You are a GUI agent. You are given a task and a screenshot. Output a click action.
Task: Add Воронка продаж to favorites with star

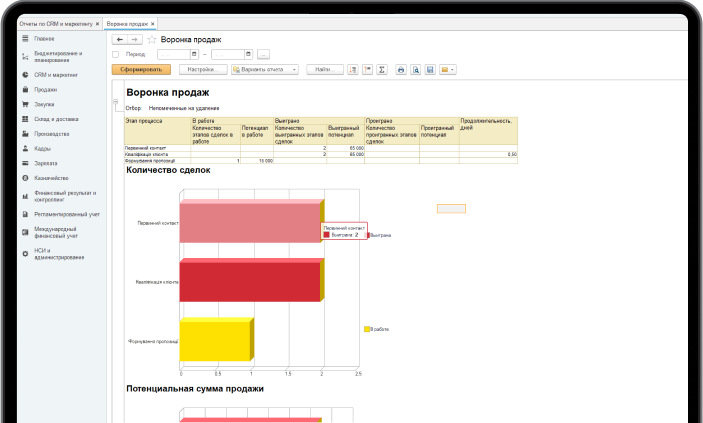tap(152, 39)
